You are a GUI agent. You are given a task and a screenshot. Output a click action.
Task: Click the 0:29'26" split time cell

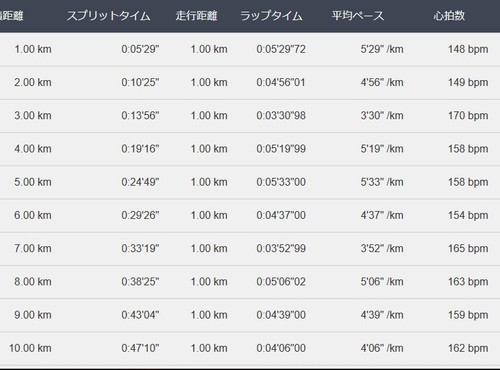[140, 215]
